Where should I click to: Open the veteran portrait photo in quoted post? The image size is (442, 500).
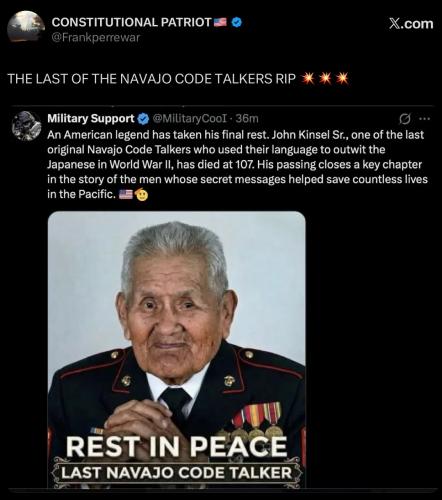pyautogui.click(x=177, y=349)
